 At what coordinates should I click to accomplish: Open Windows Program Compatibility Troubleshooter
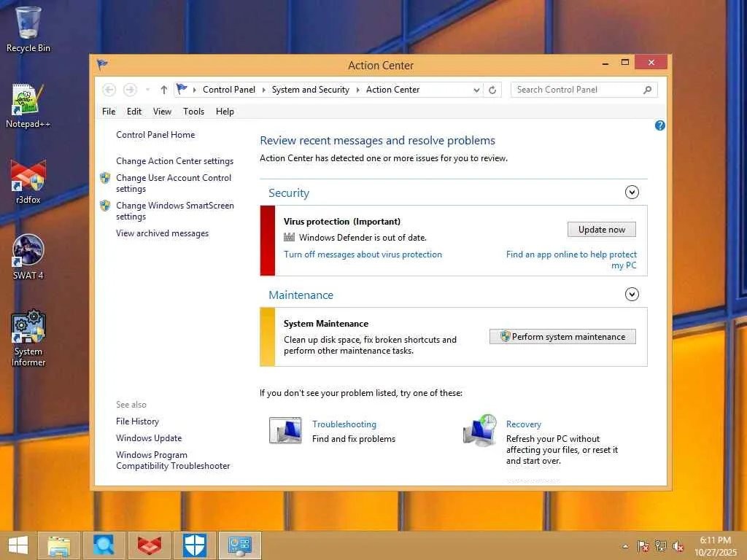[173, 460]
